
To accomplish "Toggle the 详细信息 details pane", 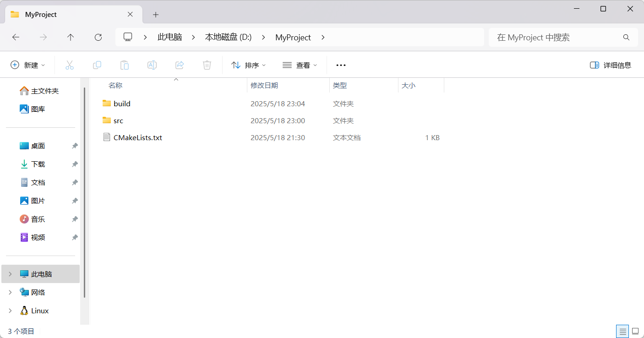I will (x=610, y=65).
